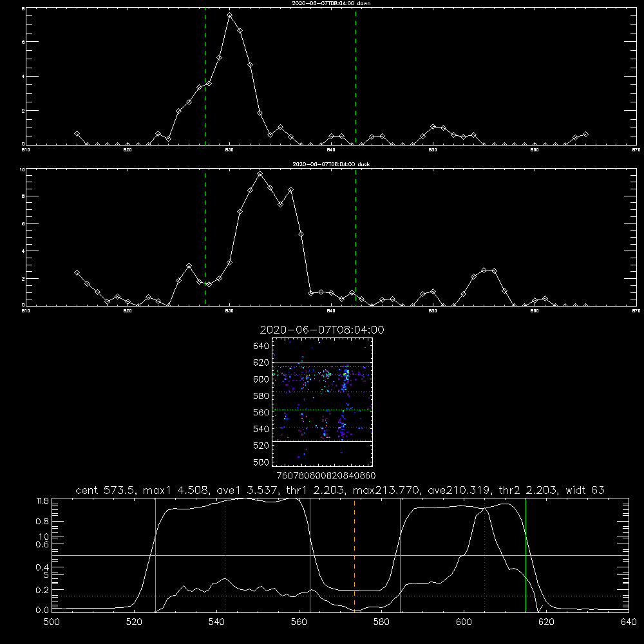The image size is (644, 644).
Task: Click the heatmap y-axis label "580"
Action: (261, 396)
